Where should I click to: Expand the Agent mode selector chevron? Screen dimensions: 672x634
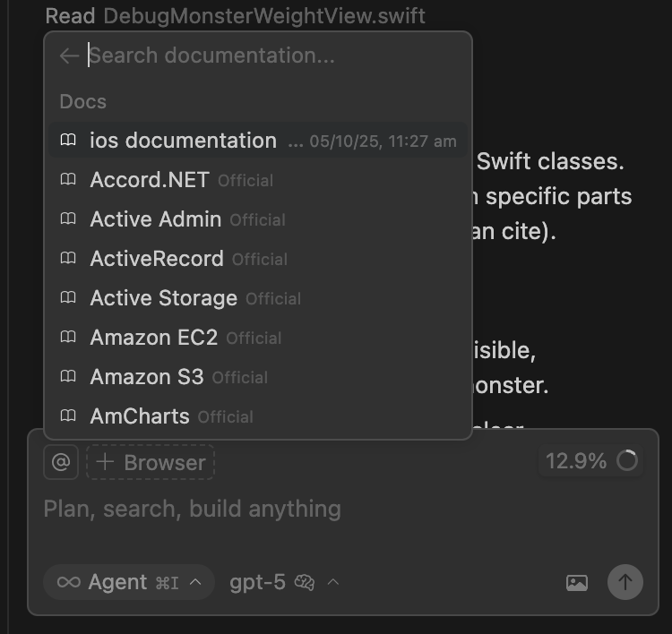tap(196, 582)
